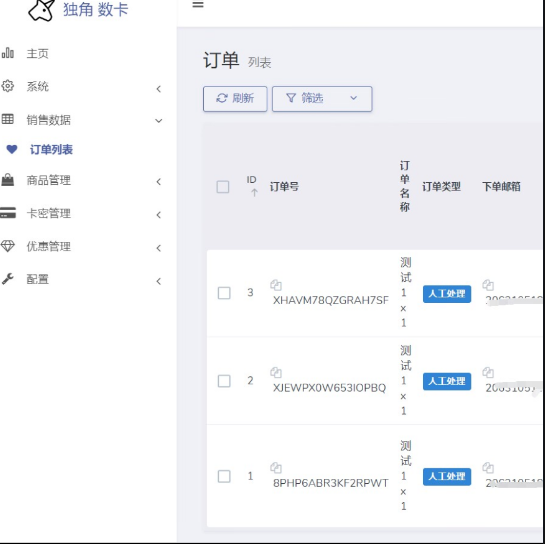
Task: Click the 人工处理 badge in order 1's row
Action: pyautogui.click(x=447, y=477)
